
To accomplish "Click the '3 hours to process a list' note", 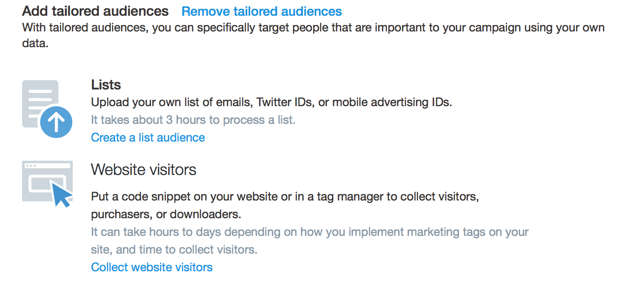I will pyautogui.click(x=193, y=120).
